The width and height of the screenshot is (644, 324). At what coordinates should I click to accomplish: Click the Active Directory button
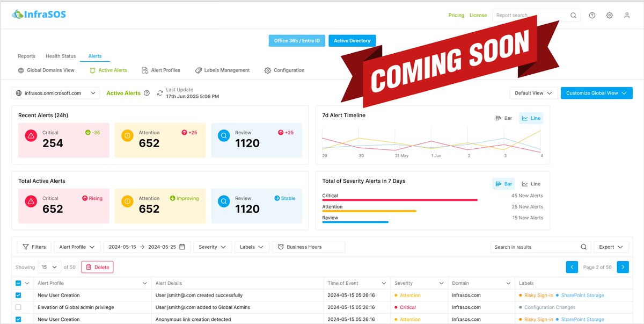352,41
